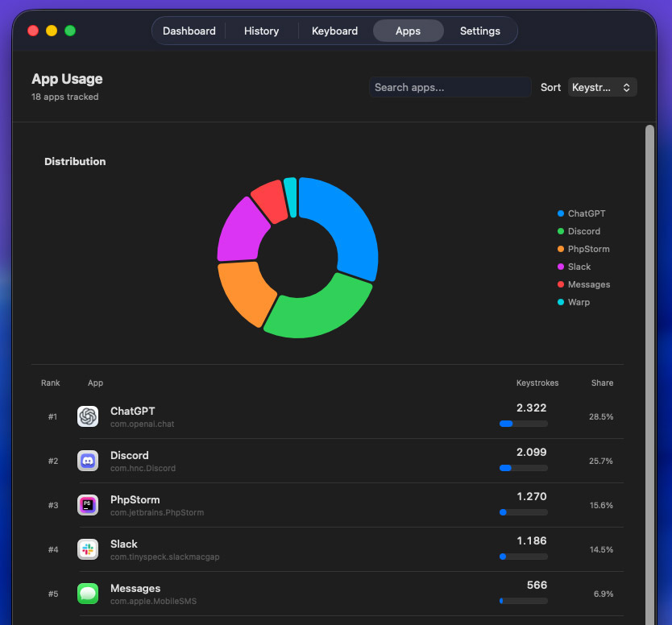Screen dimensions: 672x625
Task: Click the com.apple.MobileSMS bundle identifier
Action: (153, 602)
